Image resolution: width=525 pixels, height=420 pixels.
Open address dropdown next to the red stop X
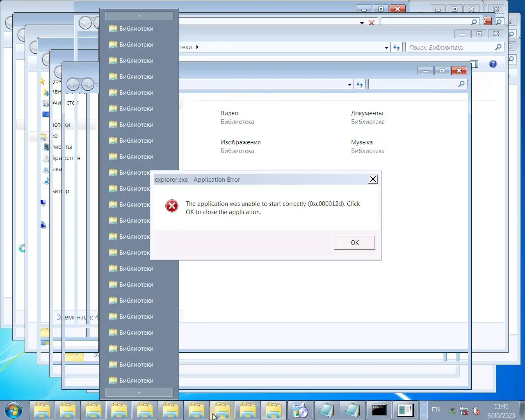[x=362, y=23]
